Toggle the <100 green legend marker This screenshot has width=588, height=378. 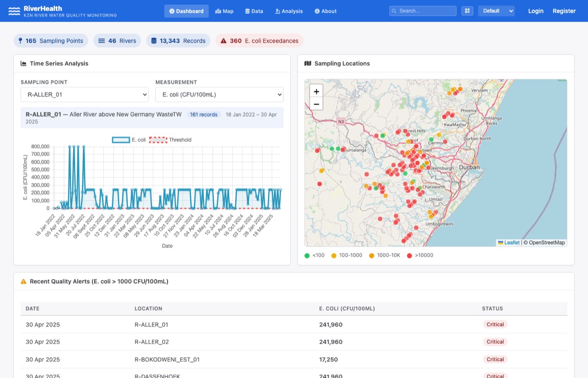pos(306,255)
